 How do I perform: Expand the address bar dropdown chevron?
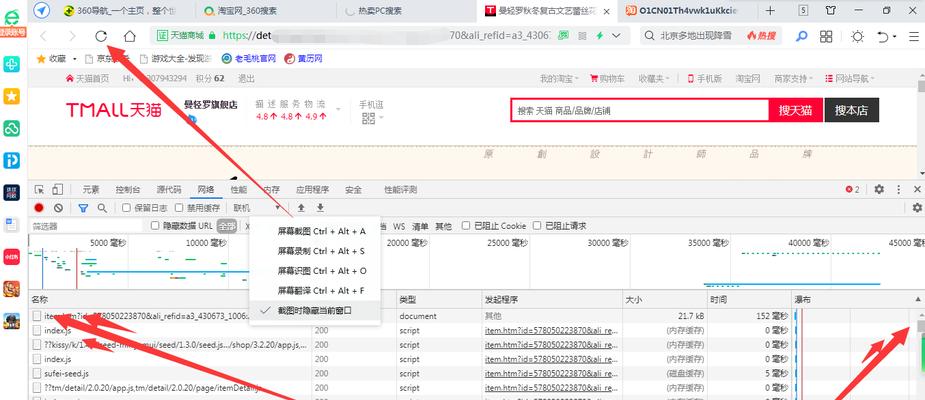616,36
